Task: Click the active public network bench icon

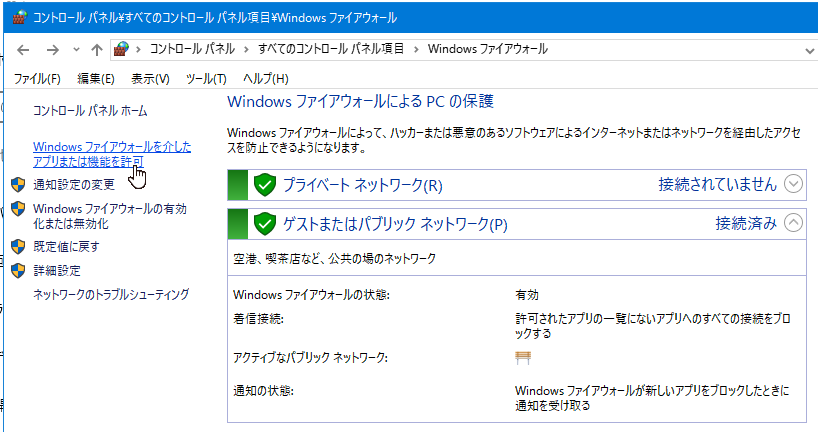Action: coord(523,358)
